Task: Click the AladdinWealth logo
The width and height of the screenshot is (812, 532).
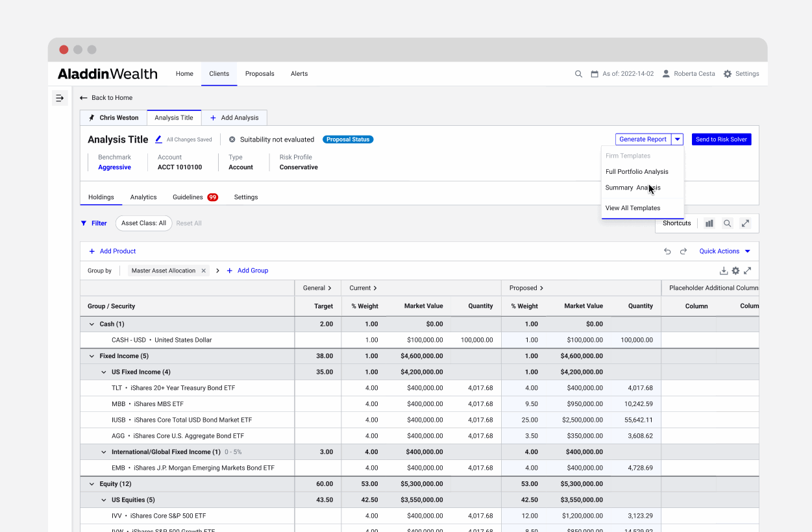Action: [107, 74]
